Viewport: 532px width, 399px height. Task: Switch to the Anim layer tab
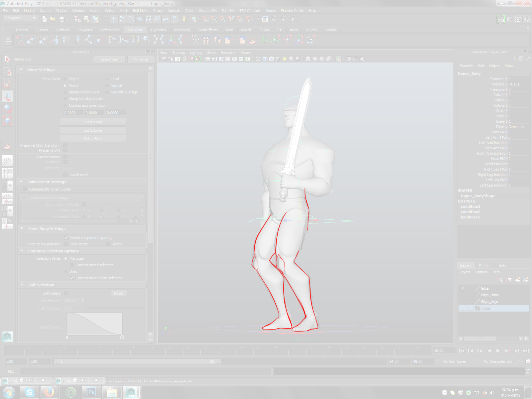click(x=502, y=266)
